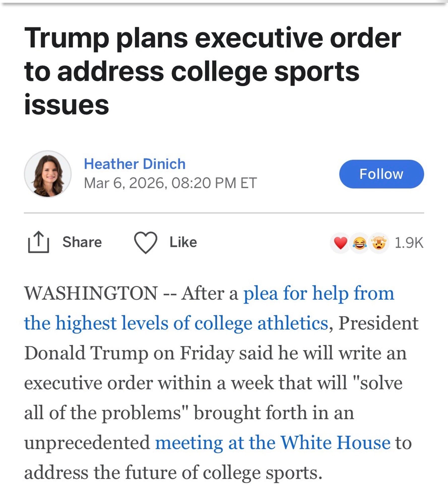
Task: Click the Like text label
Action: coord(183,242)
